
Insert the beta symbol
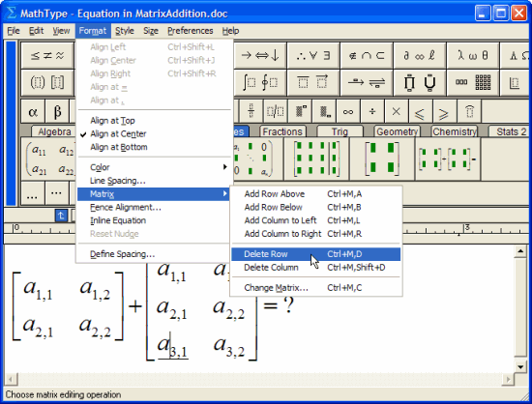click(x=57, y=111)
